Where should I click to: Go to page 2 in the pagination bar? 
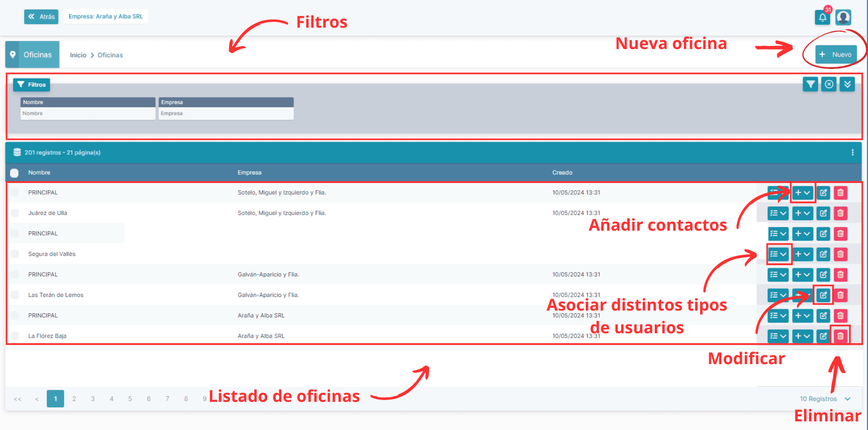coord(74,399)
